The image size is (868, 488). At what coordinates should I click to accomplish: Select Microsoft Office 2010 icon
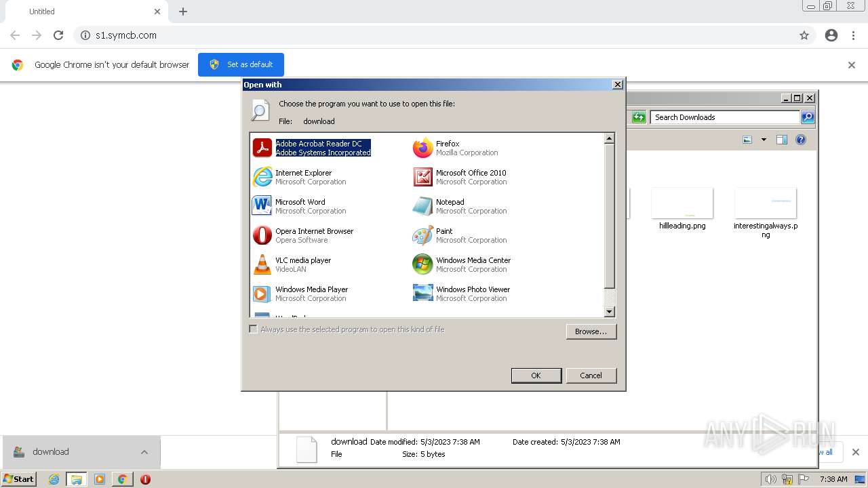click(422, 177)
